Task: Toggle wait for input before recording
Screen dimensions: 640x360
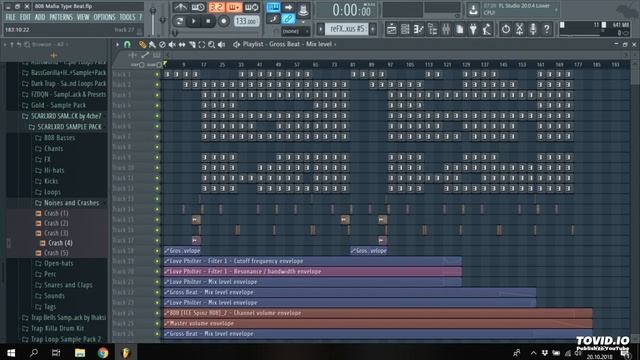Action: click(x=198, y=7)
